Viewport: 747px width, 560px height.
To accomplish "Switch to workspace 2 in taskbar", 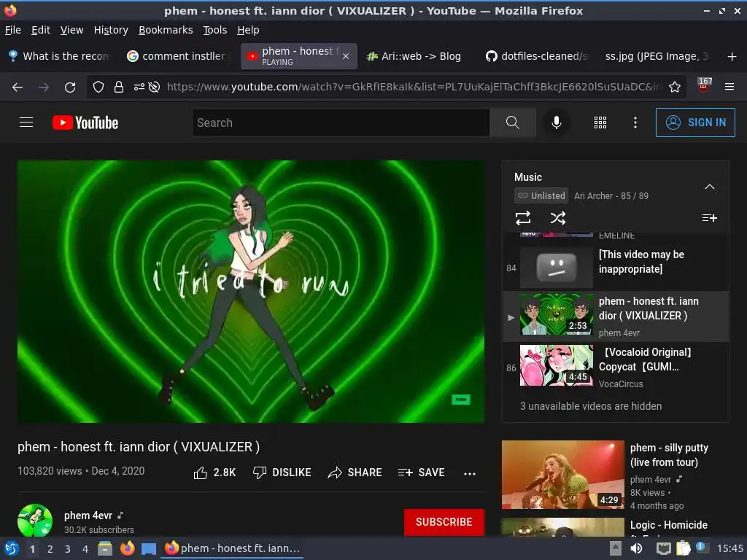I will pyautogui.click(x=50, y=549).
